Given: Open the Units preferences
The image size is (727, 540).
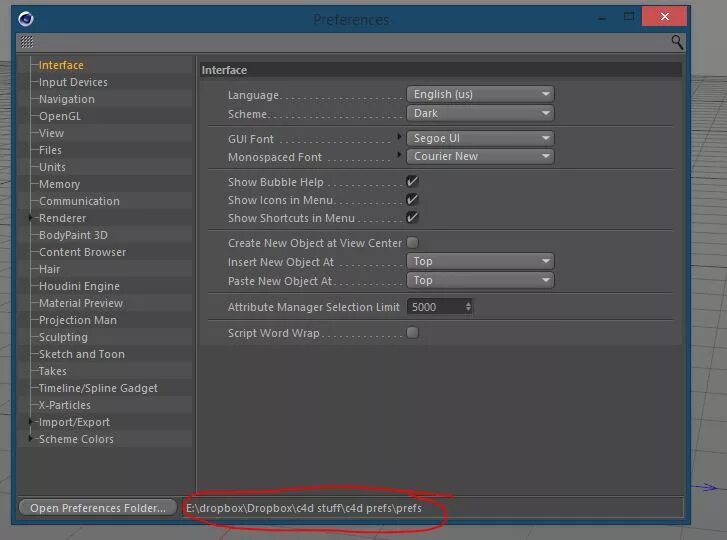Looking at the screenshot, I should click(x=52, y=167).
